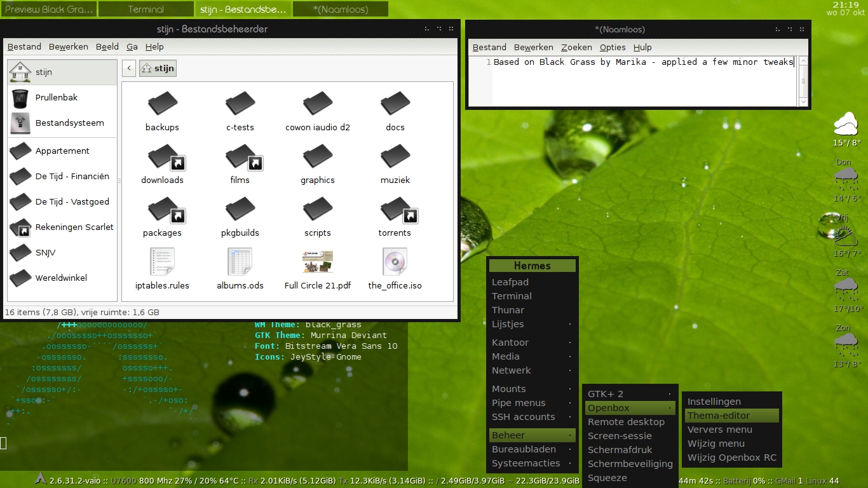Expand Kantoor submenu

pos(532,342)
